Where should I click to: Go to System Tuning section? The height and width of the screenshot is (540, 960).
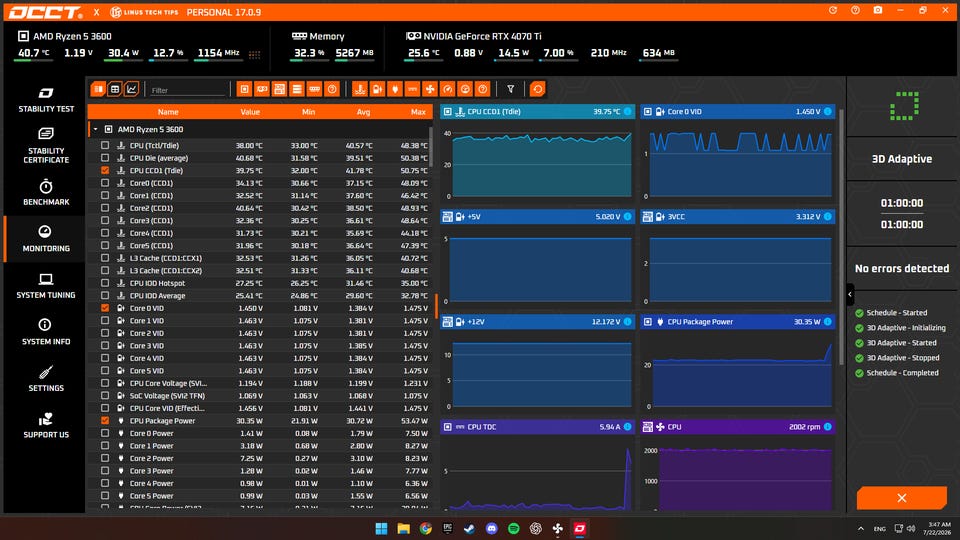[x=46, y=286]
